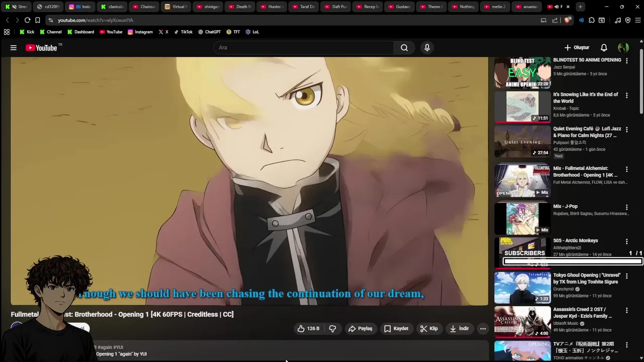
Task: Open 505 - Arctic Monkeys title
Action: [576, 241]
